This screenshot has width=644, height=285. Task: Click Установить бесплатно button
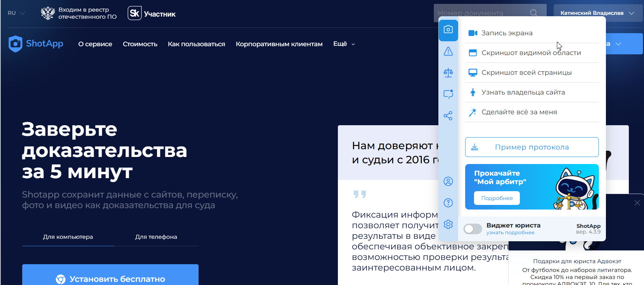coord(110,275)
